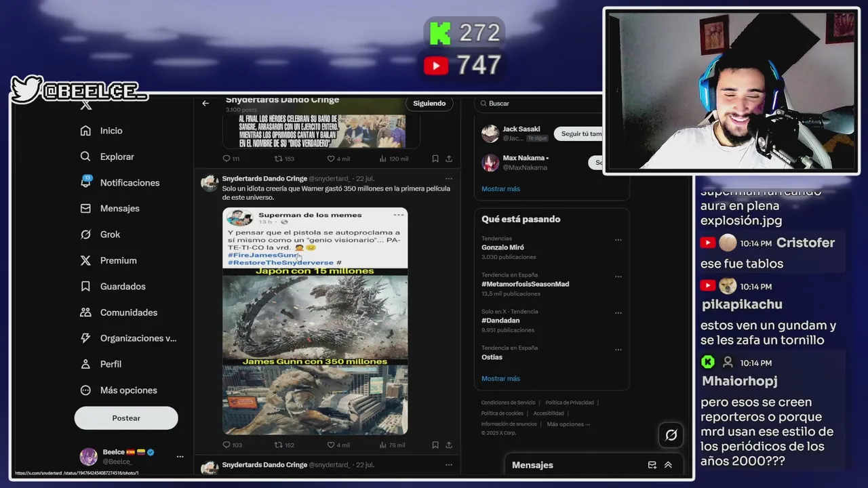The image size is (868, 488).
Task: Expand the Mensajes drawer
Action: [668, 465]
